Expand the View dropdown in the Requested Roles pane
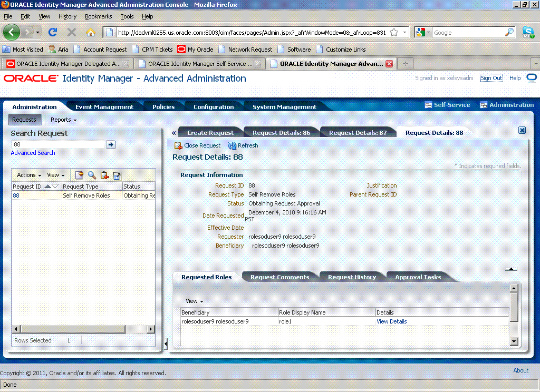540x392 pixels. 194,301
